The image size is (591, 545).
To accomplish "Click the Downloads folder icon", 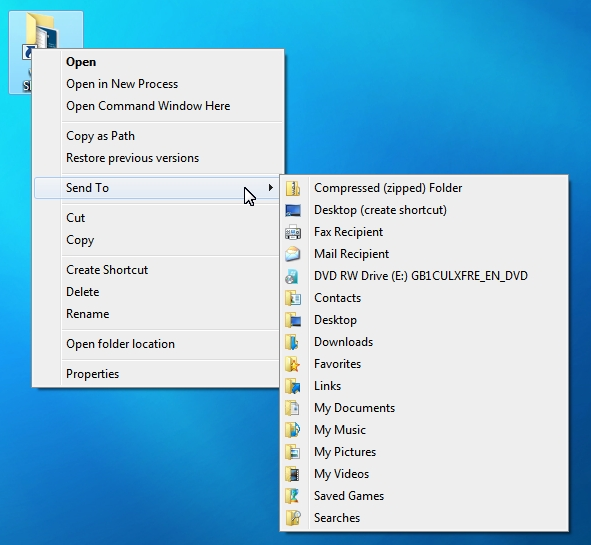I will (x=292, y=342).
